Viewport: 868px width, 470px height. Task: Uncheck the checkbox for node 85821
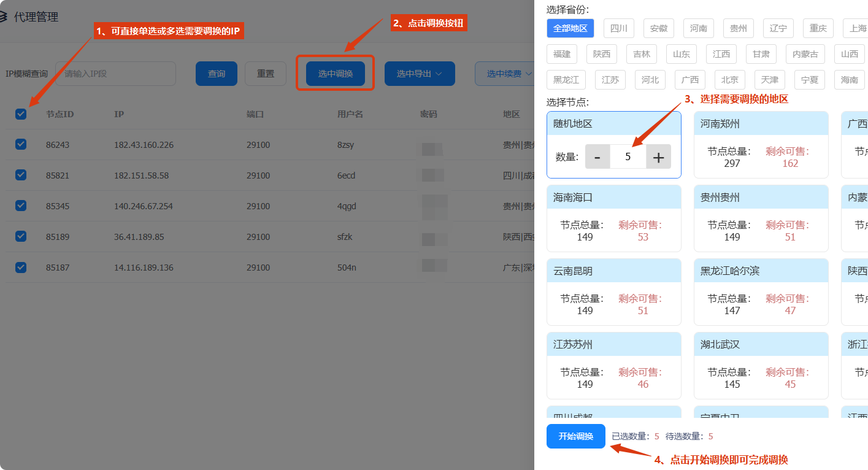click(x=21, y=175)
